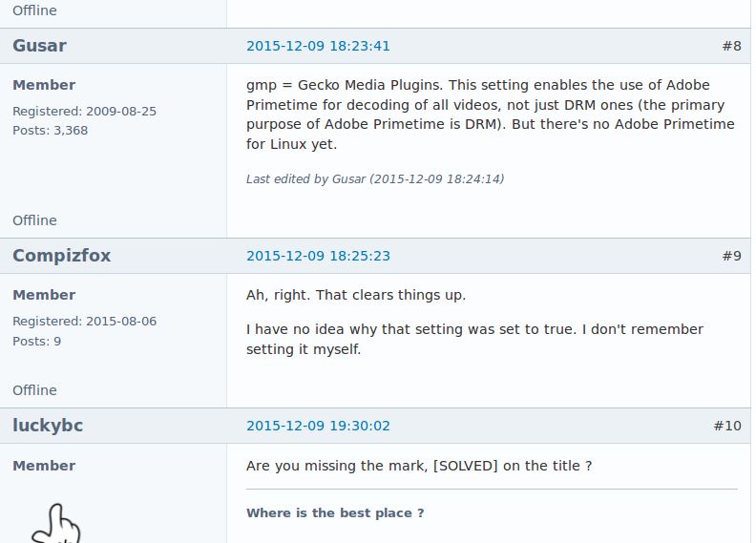Open the 2015-12-09 18:25:23 post permalink

point(318,256)
